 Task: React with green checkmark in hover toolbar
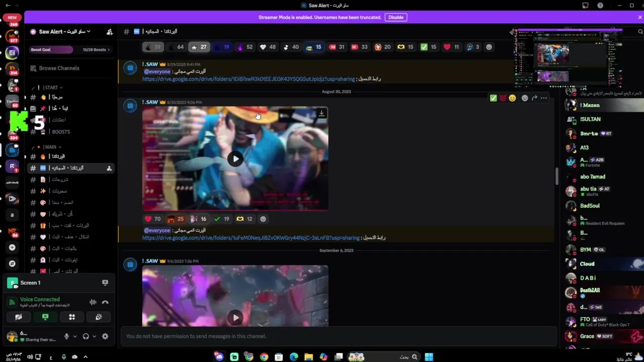pyautogui.click(x=494, y=98)
